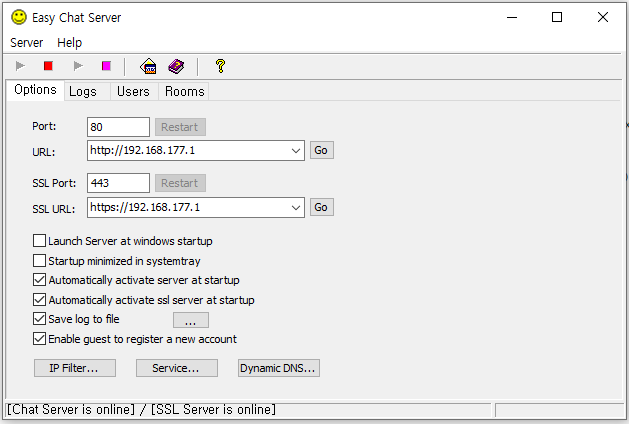Open the purple help book icon
Viewport: 629px width, 424px height.
[176, 66]
